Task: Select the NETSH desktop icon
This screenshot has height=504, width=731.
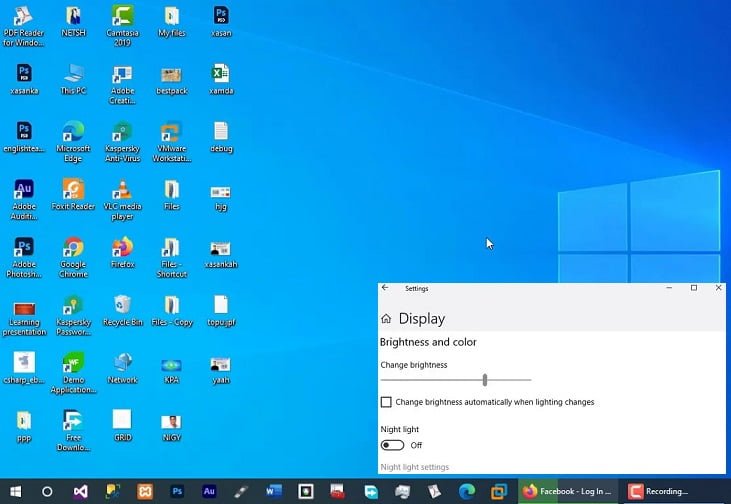Action: [x=73, y=22]
